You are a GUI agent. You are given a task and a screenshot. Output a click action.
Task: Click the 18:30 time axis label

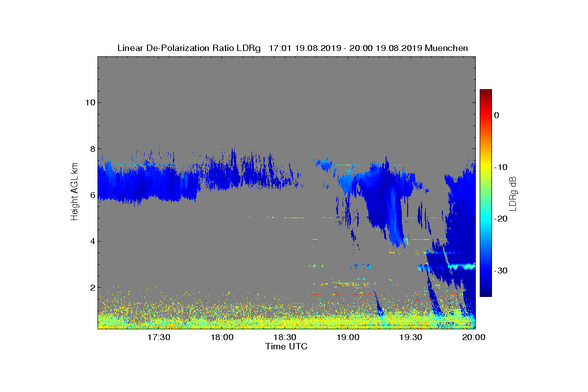285,338
